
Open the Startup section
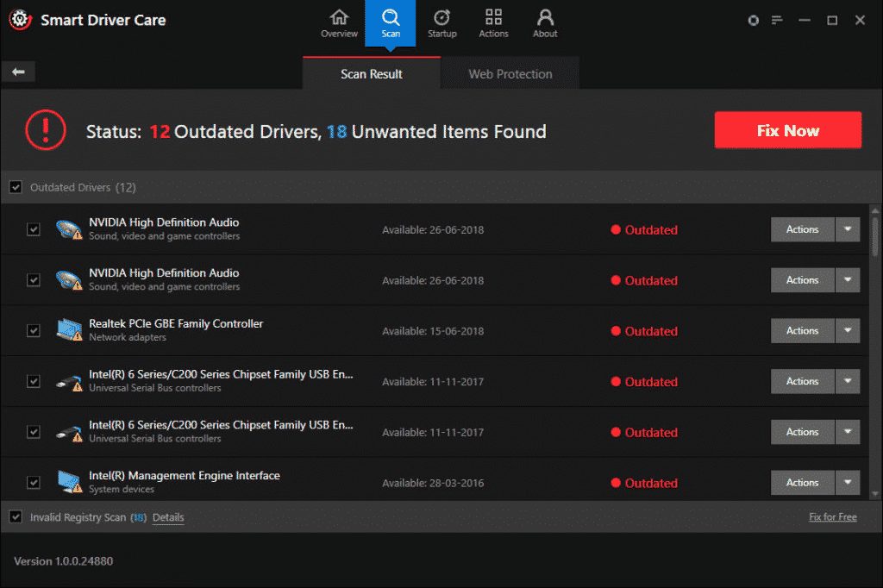(442, 23)
